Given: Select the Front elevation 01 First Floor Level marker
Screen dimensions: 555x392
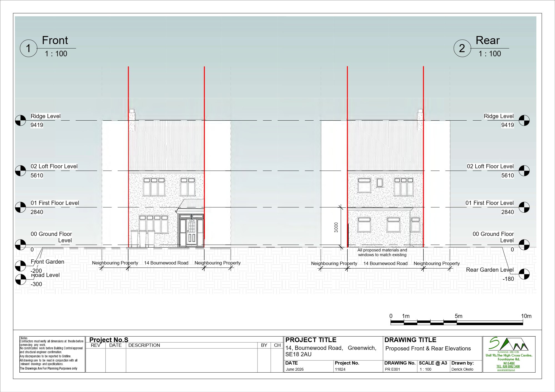Looking at the screenshot, I should click(x=20, y=207).
